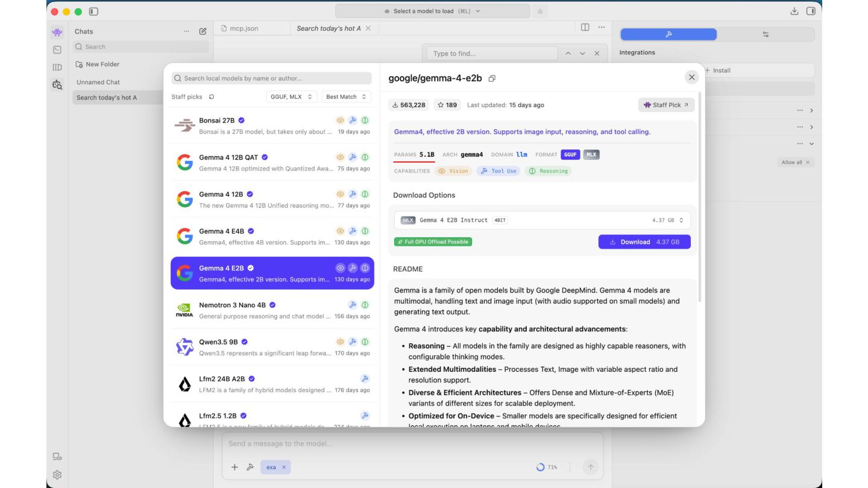
Task: Split the editor with the split view icon
Action: coord(585,28)
